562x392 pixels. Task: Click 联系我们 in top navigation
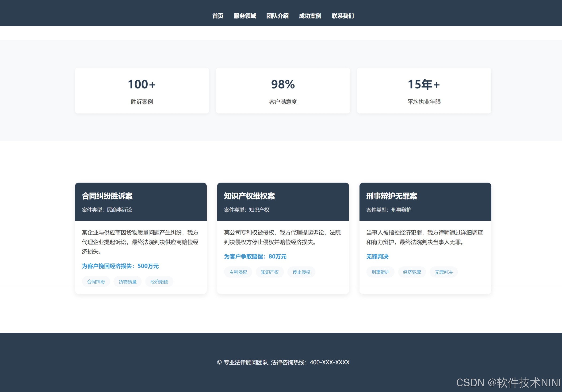click(342, 16)
